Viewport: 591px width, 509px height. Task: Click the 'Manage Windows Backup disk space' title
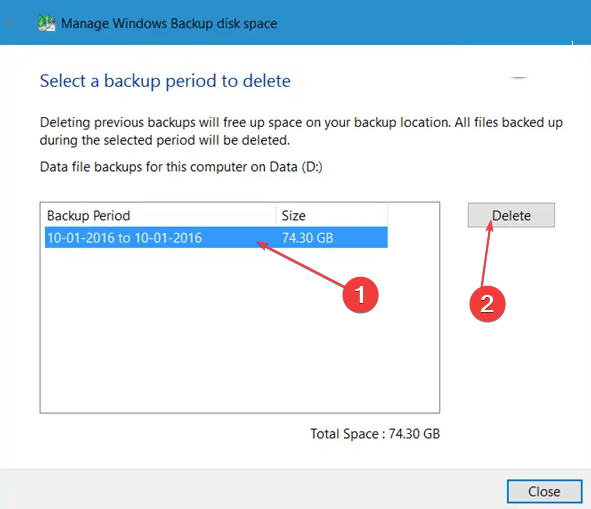pyautogui.click(x=169, y=23)
